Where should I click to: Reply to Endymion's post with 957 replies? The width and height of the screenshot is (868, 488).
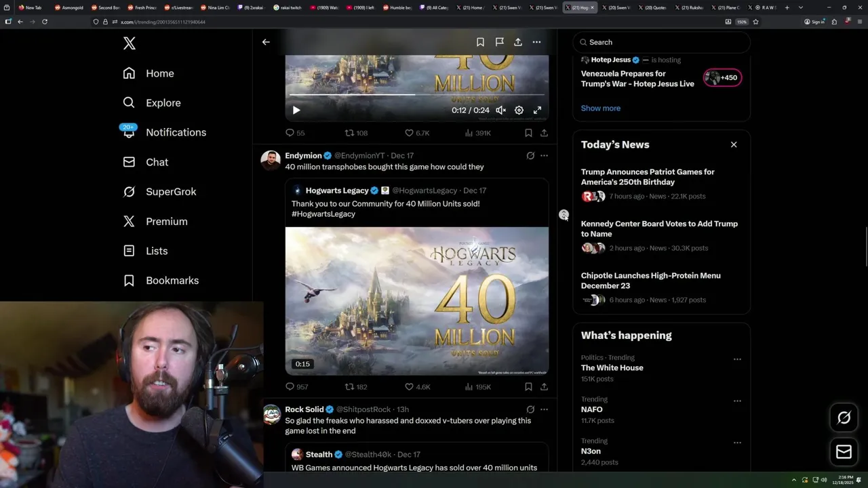(x=296, y=387)
